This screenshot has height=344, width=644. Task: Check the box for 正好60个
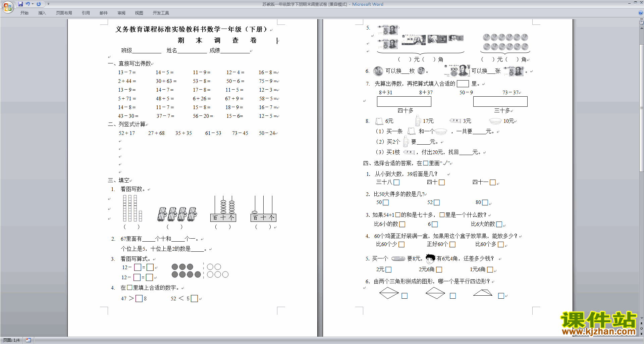point(452,245)
